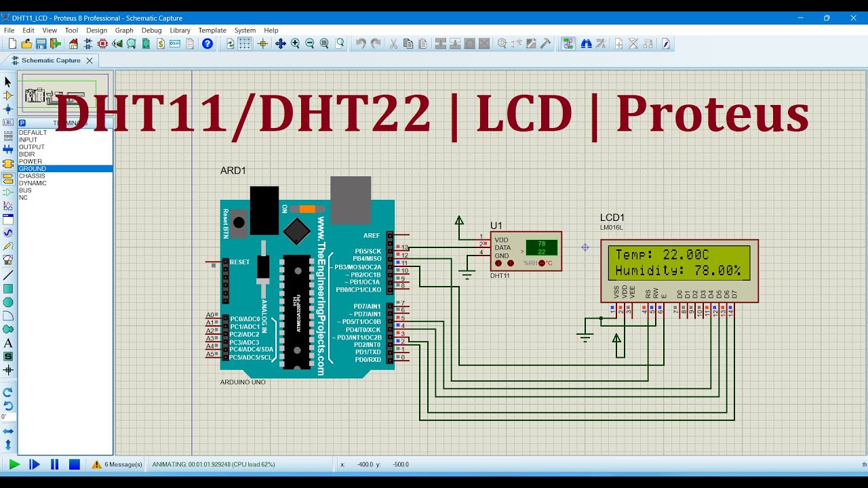Open the Design menu
The height and width of the screenshot is (488, 868).
click(96, 30)
